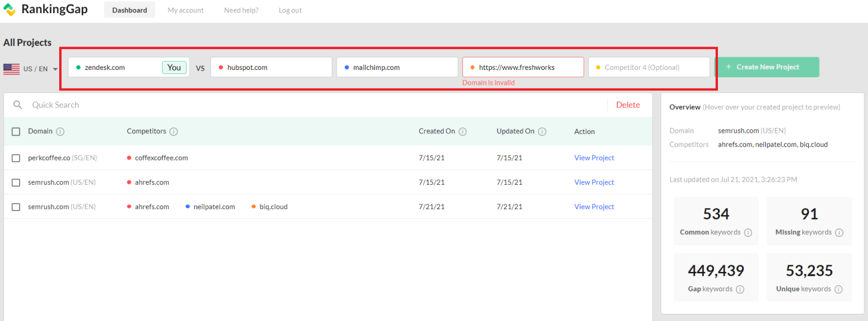Image resolution: width=868 pixels, height=321 pixels.
Task: Click info icon beside Common keywords
Action: pyautogui.click(x=748, y=233)
